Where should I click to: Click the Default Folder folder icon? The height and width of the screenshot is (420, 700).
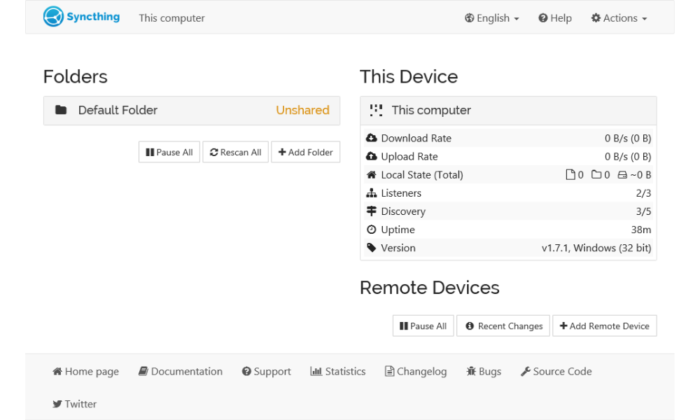click(x=61, y=110)
